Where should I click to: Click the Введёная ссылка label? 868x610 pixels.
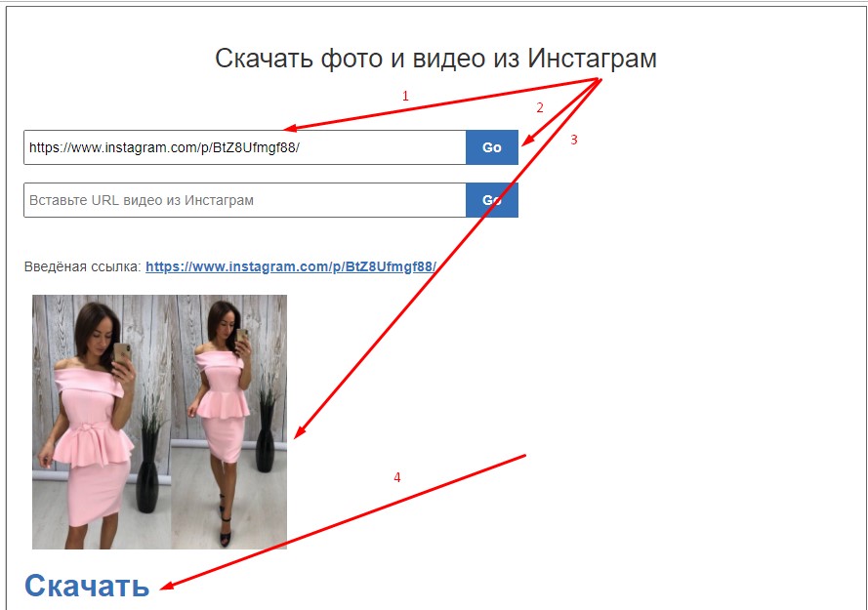click(x=83, y=266)
